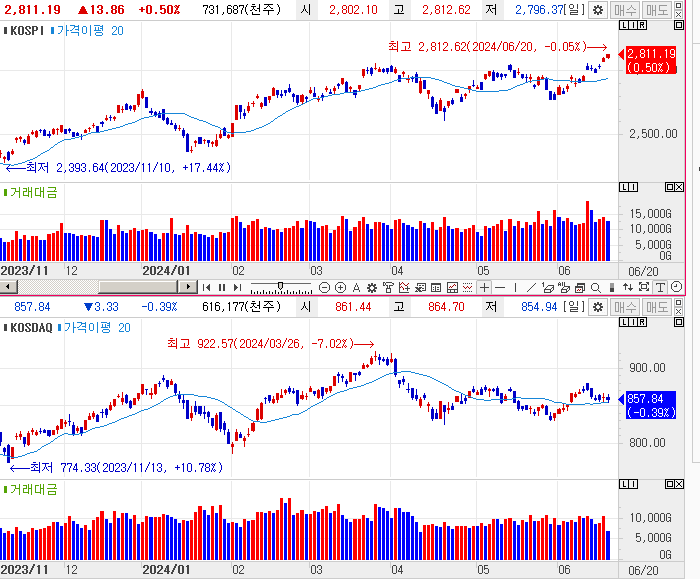Click the [일] daily period label in KOSPI header
This screenshot has height=579, width=700.
[x=574, y=9]
